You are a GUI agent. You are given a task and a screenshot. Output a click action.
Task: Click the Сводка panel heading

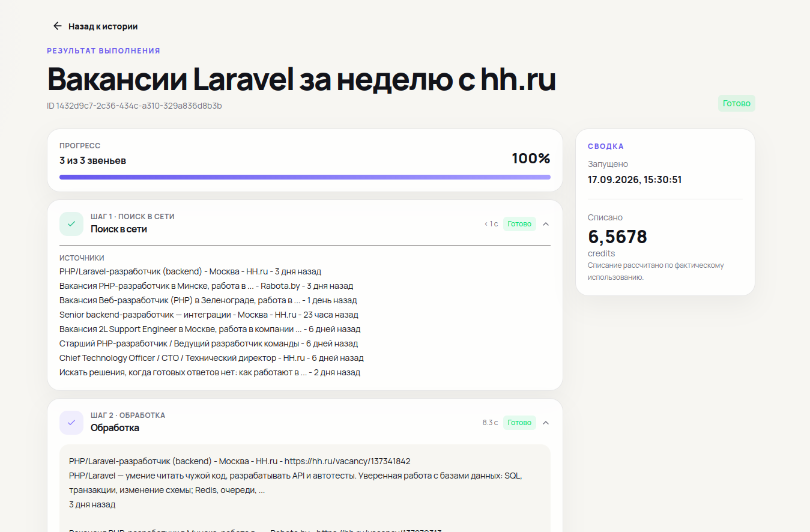pos(606,146)
